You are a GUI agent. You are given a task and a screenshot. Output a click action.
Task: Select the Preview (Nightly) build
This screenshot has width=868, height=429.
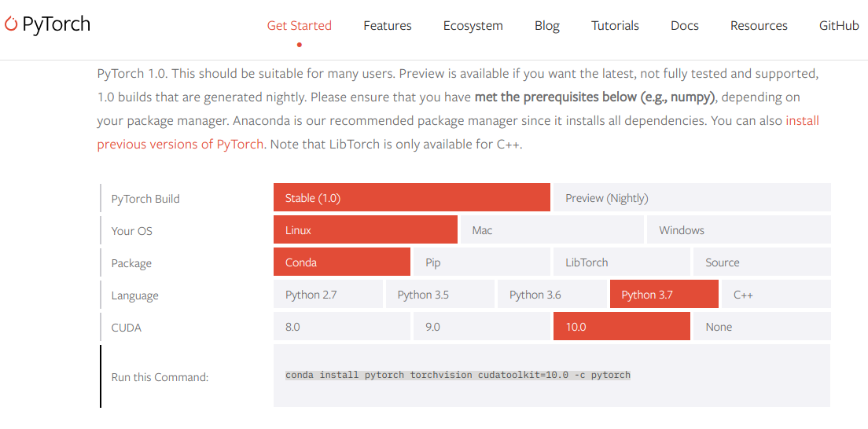tap(691, 198)
